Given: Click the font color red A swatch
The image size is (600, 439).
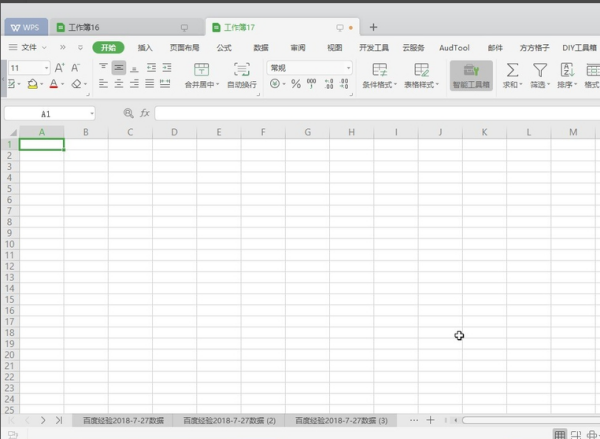Looking at the screenshot, I should tap(53, 84).
